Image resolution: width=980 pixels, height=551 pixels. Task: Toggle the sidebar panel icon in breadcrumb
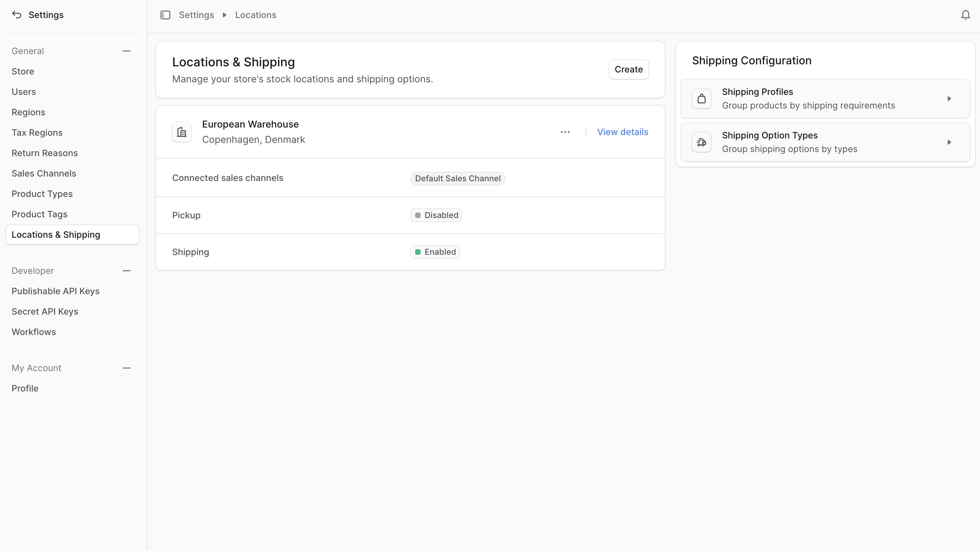point(165,15)
